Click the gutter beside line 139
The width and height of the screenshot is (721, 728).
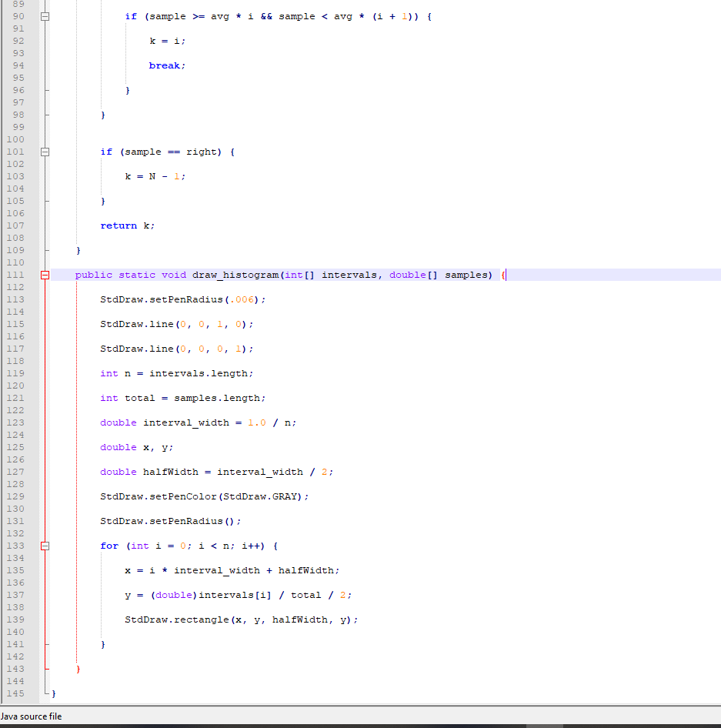click(17, 619)
